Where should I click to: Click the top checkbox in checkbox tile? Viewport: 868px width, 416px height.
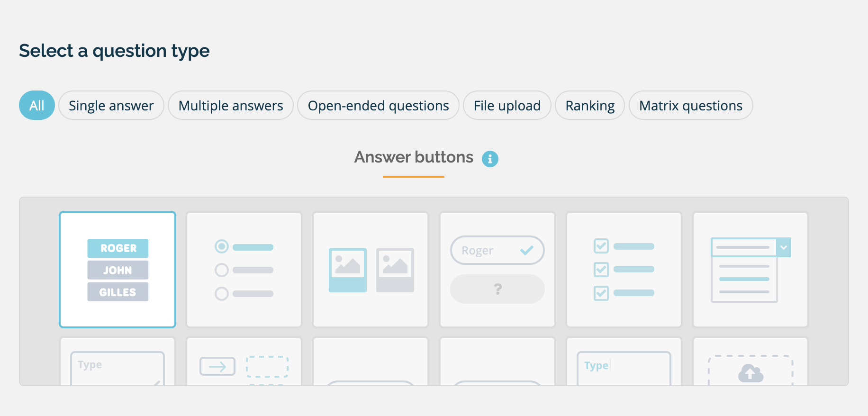601,246
